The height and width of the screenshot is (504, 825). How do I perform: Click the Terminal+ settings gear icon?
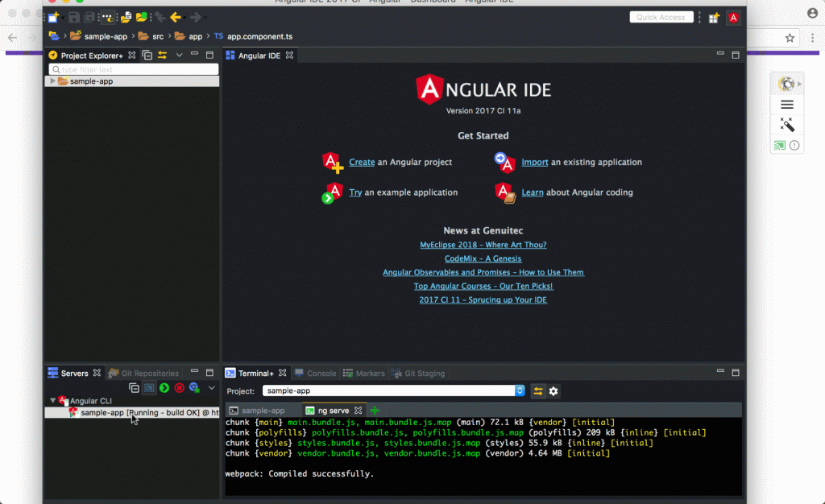pos(553,391)
